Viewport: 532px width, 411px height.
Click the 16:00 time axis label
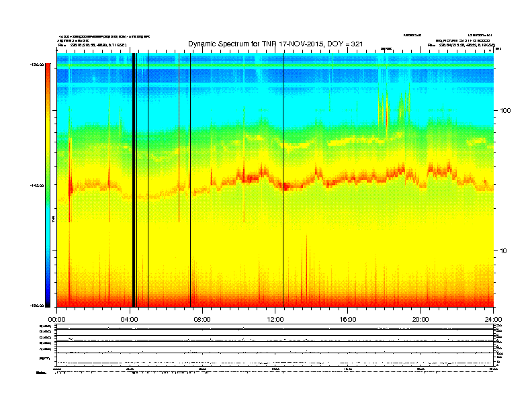[348, 320]
